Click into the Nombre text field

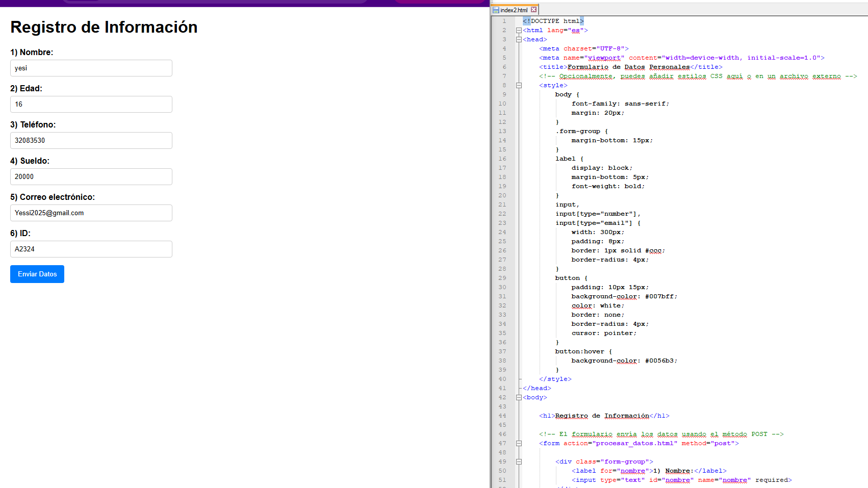pyautogui.click(x=91, y=68)
